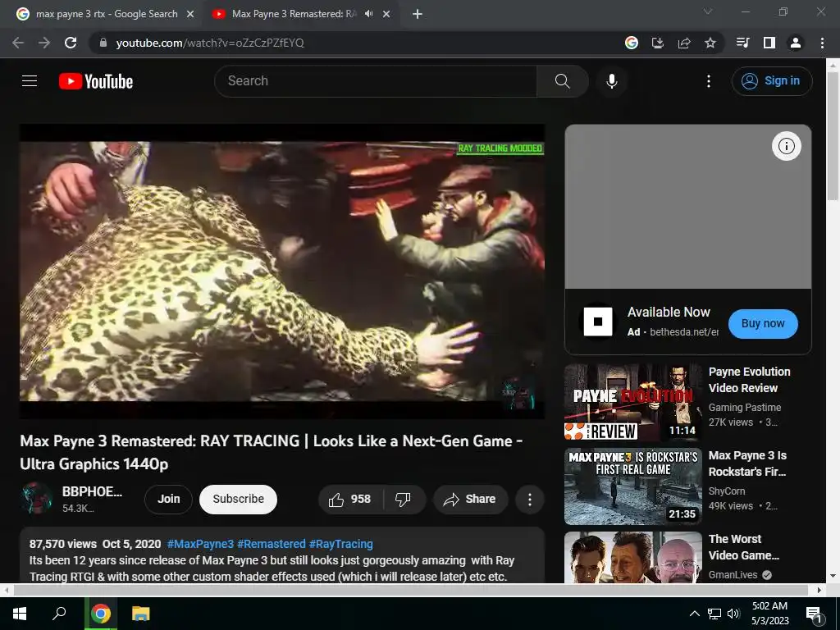Go back in browser history
Screen dimensions: 840x630
point(18,43)
